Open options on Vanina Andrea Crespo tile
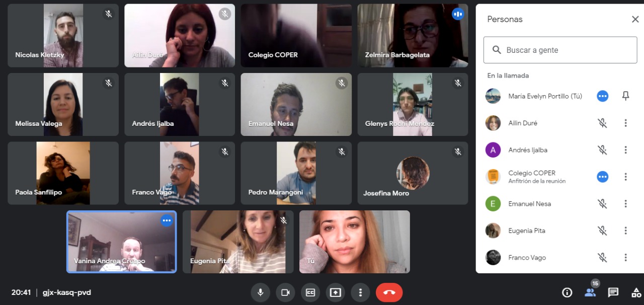This screenshot has width=644, height=305. coord(167,220)
